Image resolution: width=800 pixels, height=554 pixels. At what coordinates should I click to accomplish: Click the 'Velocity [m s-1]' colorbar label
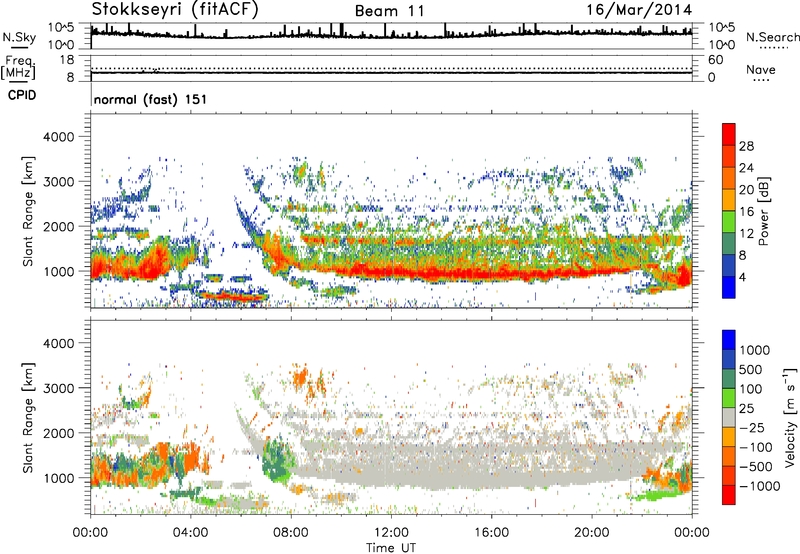[791, 417]
